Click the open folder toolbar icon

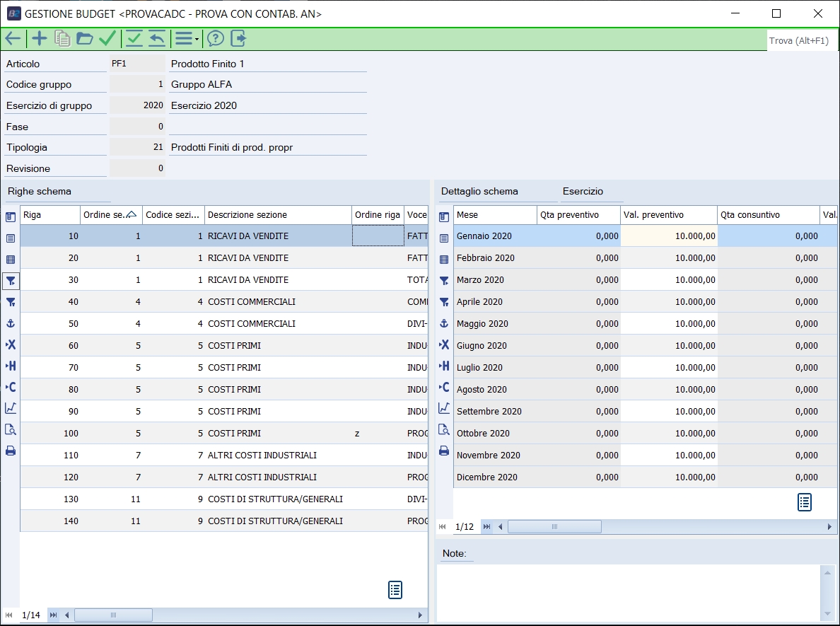[x=85, y=38]
